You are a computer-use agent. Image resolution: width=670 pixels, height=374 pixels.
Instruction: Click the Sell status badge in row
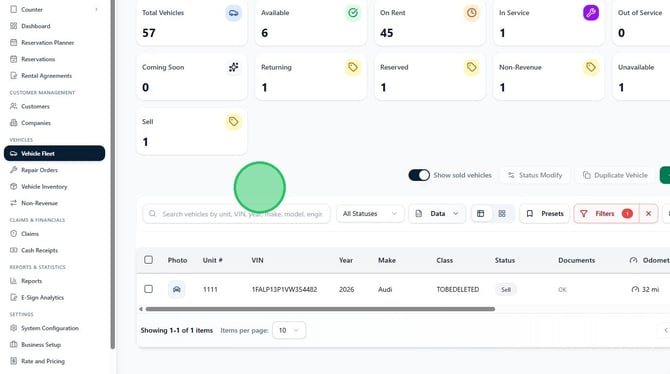(x=506, y=289)
